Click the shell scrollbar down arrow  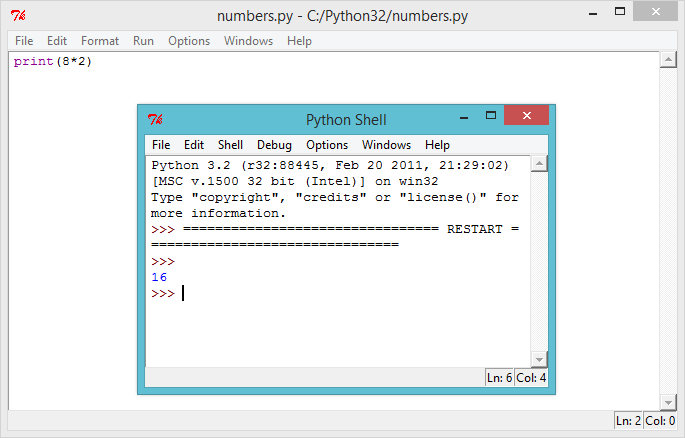coord(539,359)
